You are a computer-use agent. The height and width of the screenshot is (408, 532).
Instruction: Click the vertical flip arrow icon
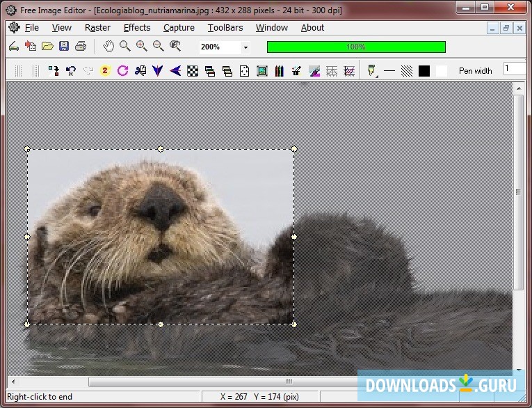coord(158,71)
